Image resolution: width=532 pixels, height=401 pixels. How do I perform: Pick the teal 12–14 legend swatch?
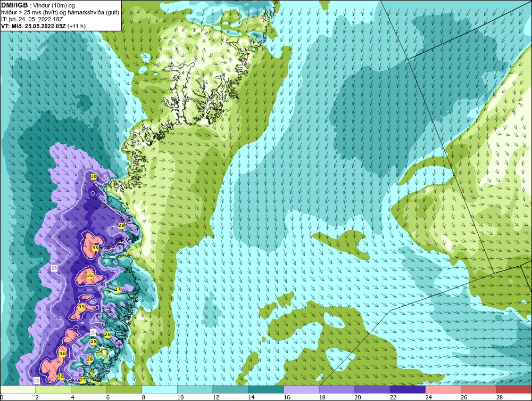230,389
